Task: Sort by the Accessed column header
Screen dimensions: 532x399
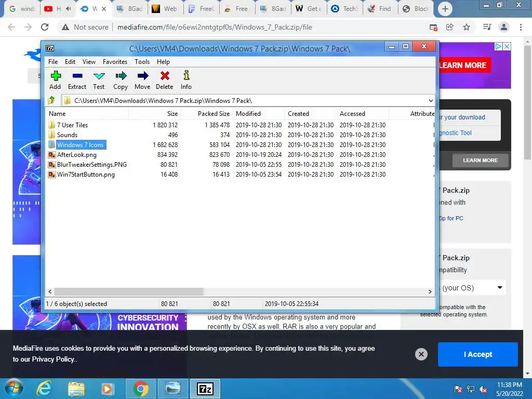Action: click(362, 114)
